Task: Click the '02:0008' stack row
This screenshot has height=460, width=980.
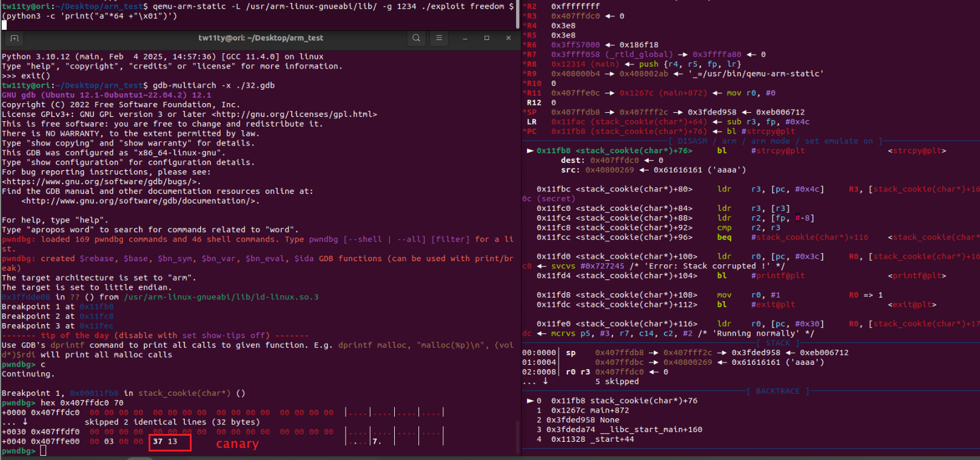Action: tap(596, 372)
